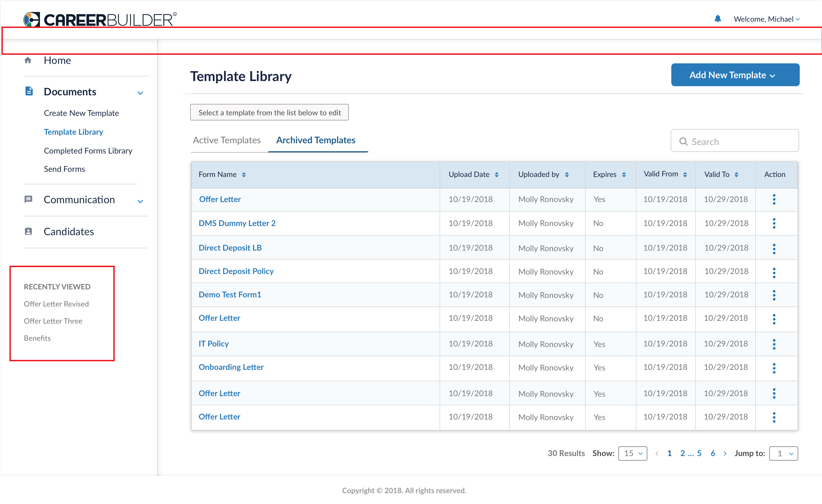Open Send Forms in sidebar

click(65, 169)
